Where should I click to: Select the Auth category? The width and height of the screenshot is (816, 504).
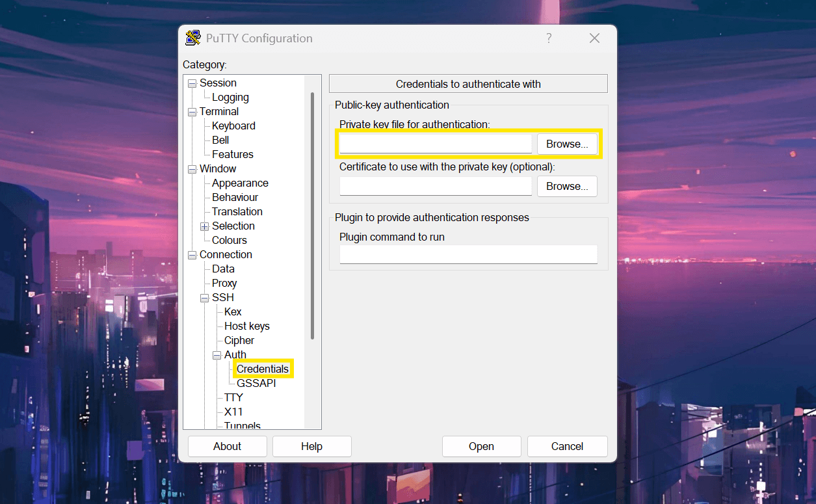click(x=235, y=354)
